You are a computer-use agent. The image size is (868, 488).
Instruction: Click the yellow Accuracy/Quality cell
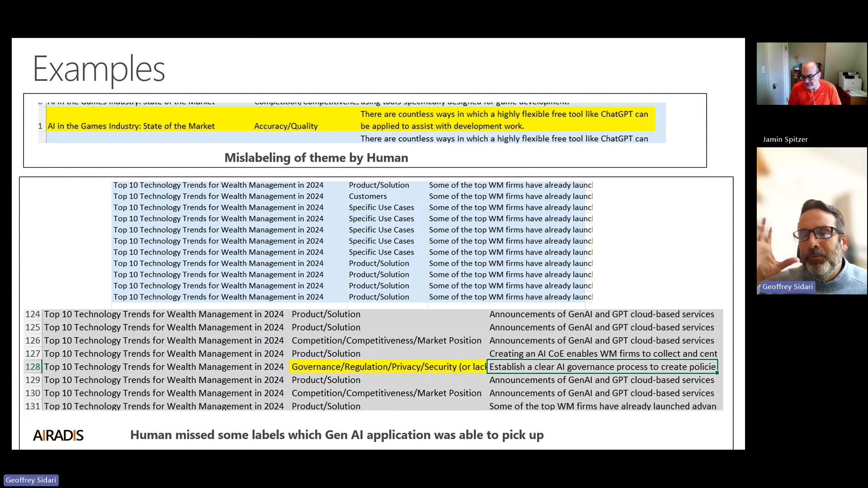pos(286,126)
